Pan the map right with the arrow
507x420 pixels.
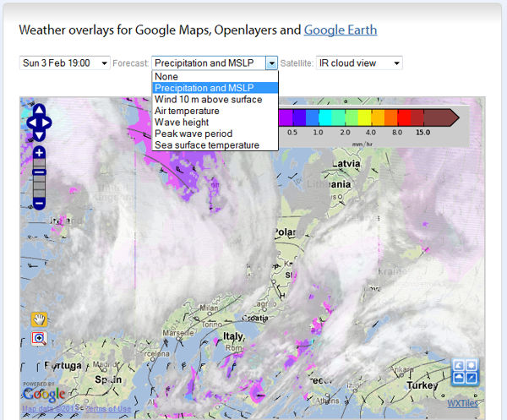coord(46,123)
